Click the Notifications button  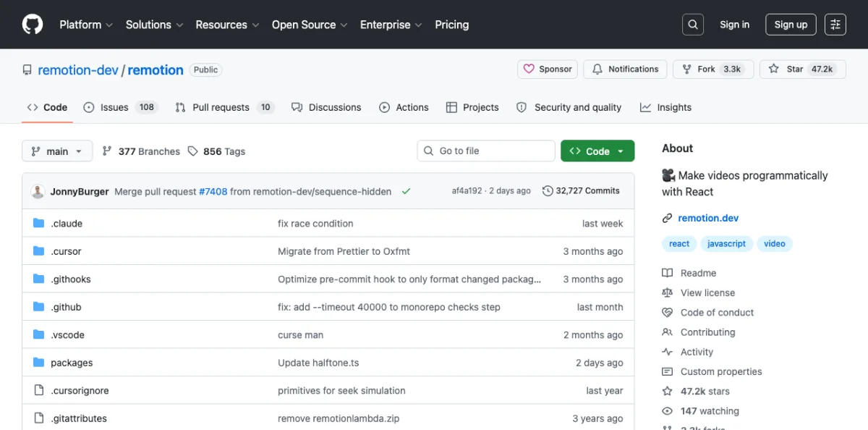[626, 69]
